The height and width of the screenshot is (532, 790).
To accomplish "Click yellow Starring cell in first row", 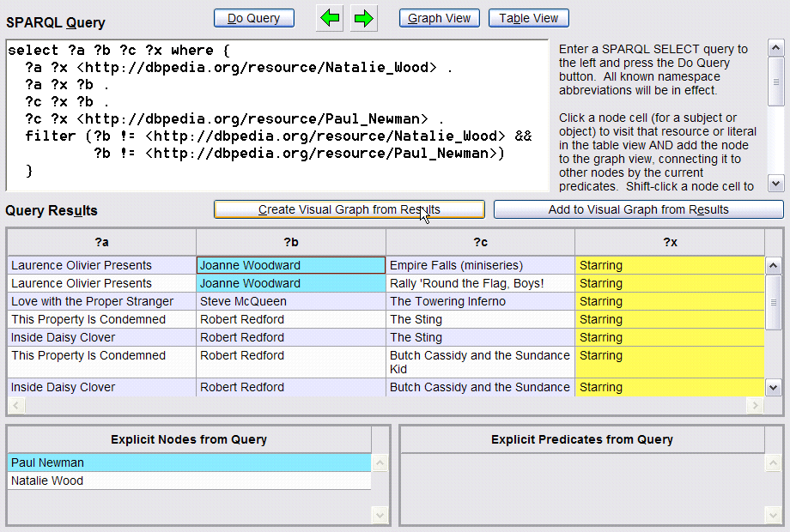I will pos(669,265).
